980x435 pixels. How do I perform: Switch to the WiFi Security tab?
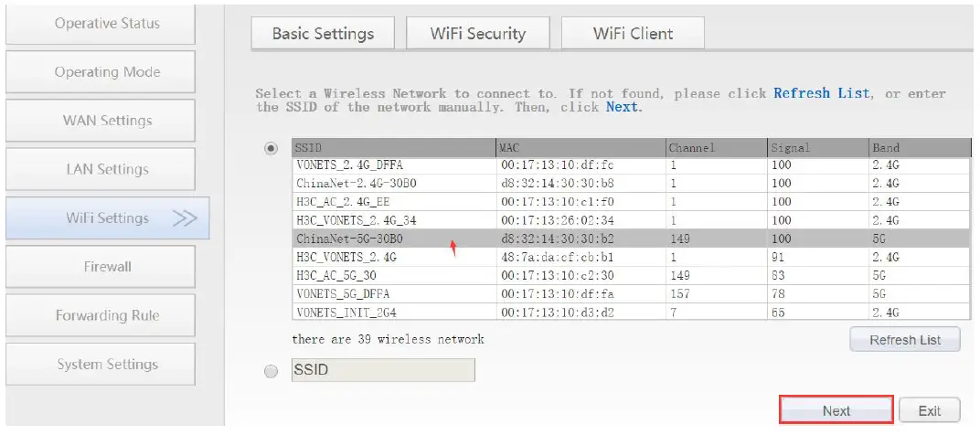(477, 34)
